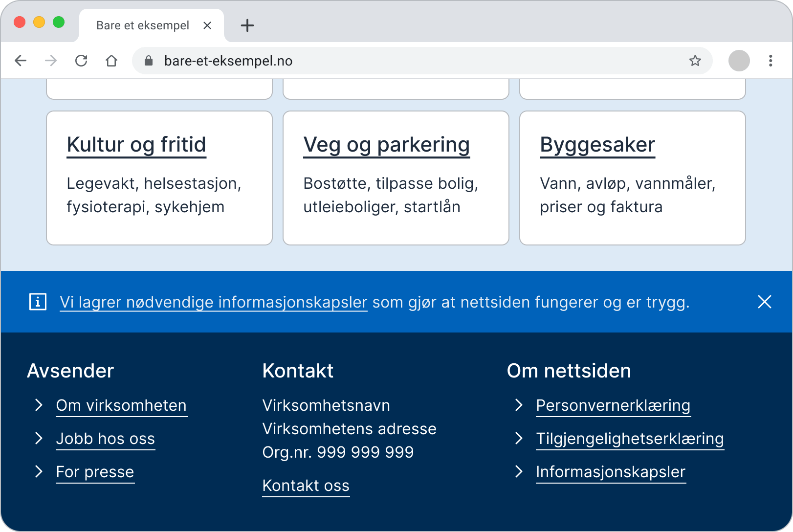The image size is (793, 532).
Task: Click the macOS green fullscreen button
Action: [x=59, y=22]
